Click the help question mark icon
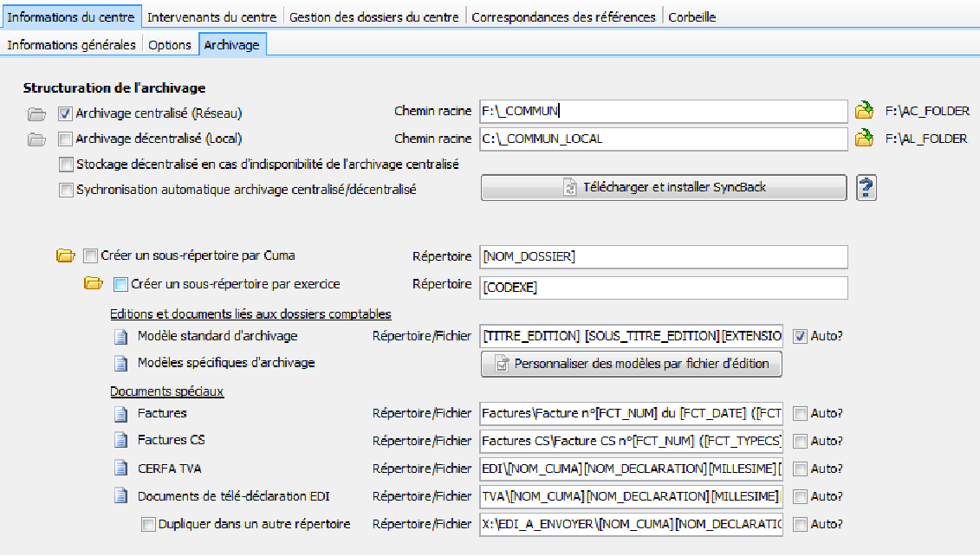 [x=866, y=188]
